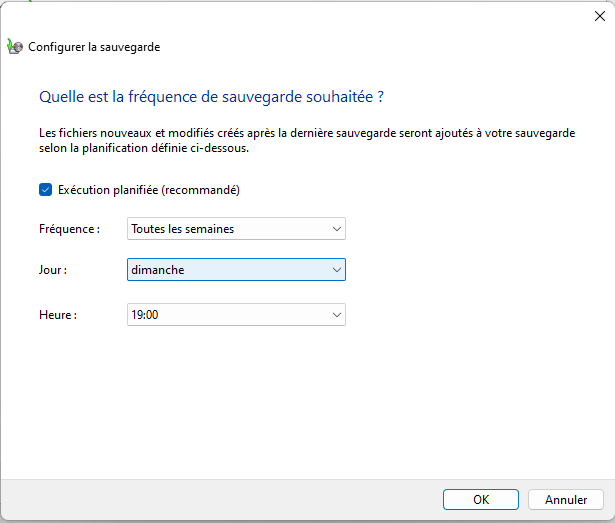Click the chevron arrow of Jour dropdown

(335, 269)
